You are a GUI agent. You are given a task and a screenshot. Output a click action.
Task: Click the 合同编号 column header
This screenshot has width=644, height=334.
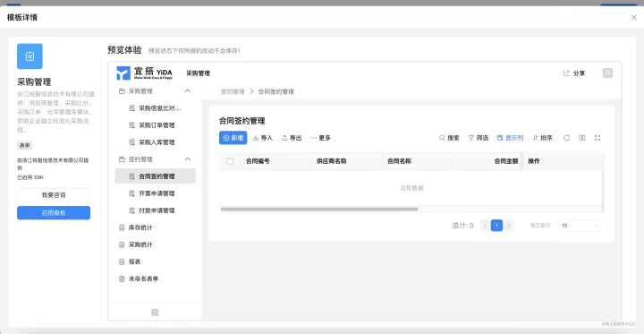[258, 161]
